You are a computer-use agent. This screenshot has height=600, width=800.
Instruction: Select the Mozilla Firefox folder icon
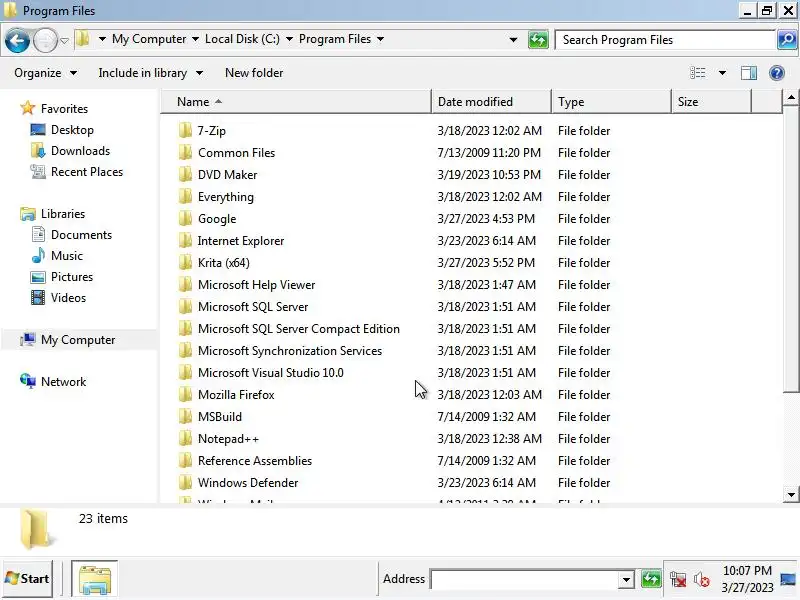click(185, 394)
